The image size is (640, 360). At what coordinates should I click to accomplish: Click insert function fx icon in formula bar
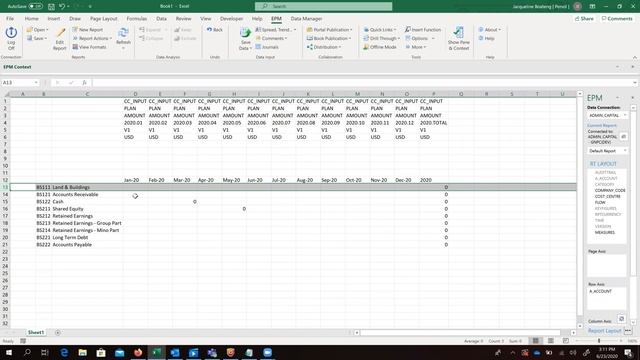click(84, 82)
